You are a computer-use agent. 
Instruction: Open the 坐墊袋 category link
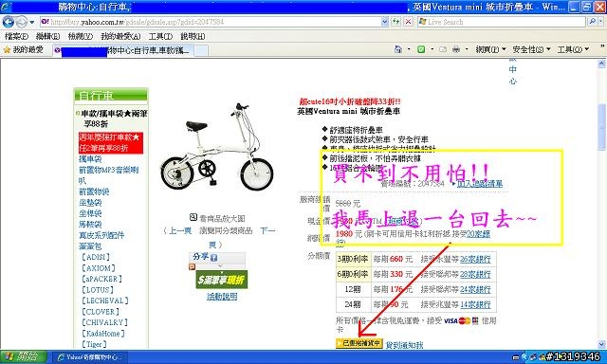pos(90,202)
